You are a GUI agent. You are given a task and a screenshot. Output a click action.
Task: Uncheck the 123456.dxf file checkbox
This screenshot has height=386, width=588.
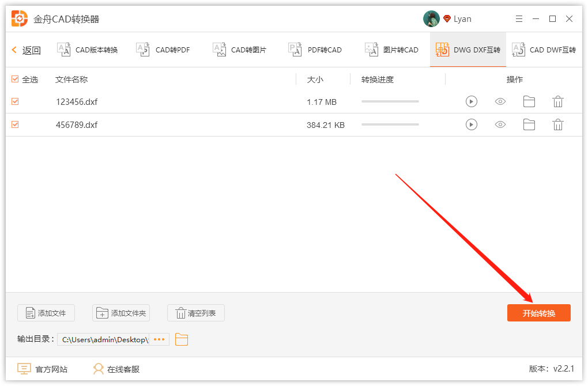click(x=15, y=102)
